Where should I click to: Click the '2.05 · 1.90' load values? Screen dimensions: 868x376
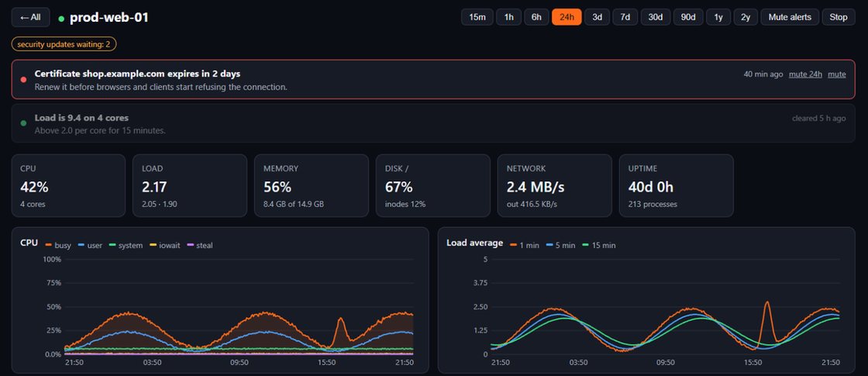pyautogui.click(x=160, y=205)
